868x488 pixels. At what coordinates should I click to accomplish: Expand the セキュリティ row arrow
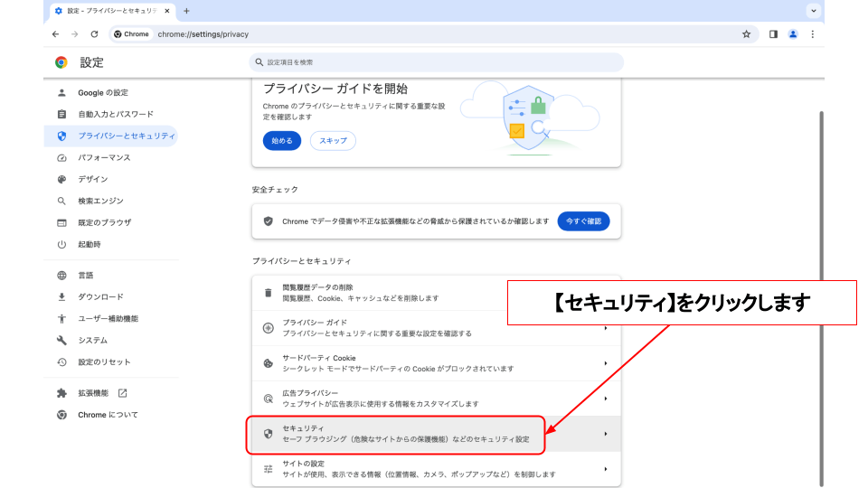(605, 434)
